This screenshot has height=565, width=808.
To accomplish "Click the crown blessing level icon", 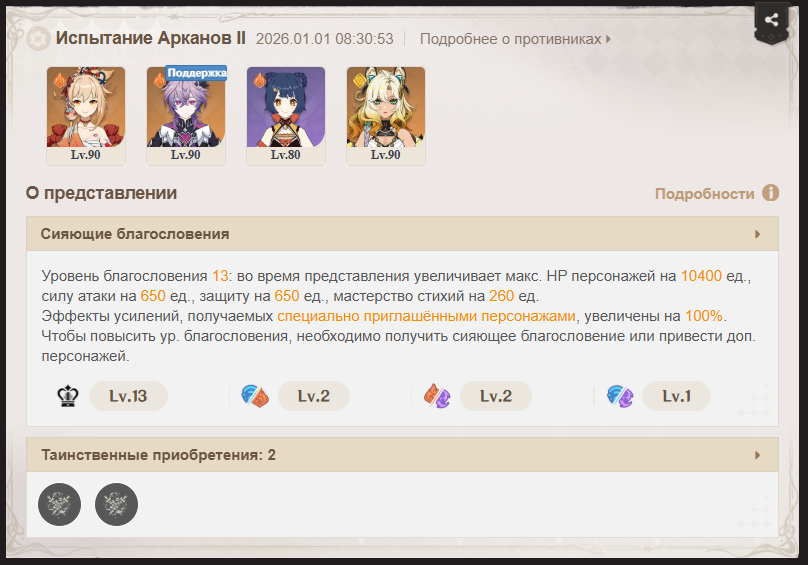I will click(x=68, y=396).
